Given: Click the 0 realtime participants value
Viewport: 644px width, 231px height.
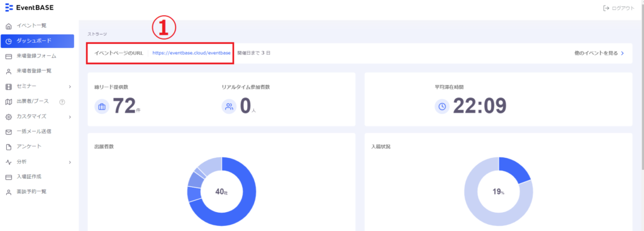Looking at the screenshot, I should 245,106.
